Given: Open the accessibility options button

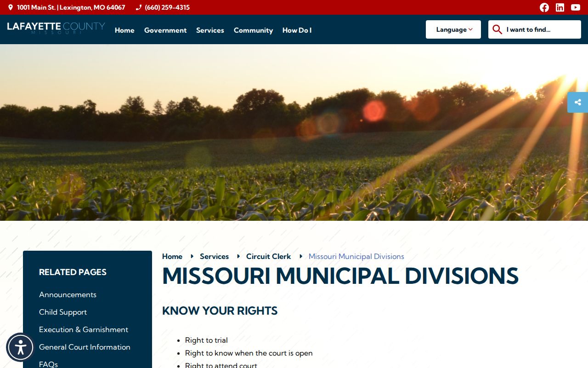Looking at the screenshot, I should coord(20,347).
